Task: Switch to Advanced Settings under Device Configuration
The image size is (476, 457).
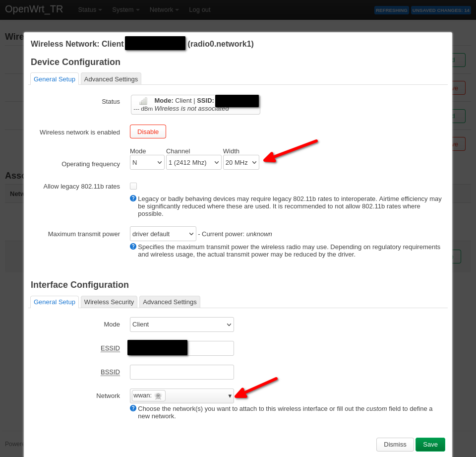Action: click(111, 78)
